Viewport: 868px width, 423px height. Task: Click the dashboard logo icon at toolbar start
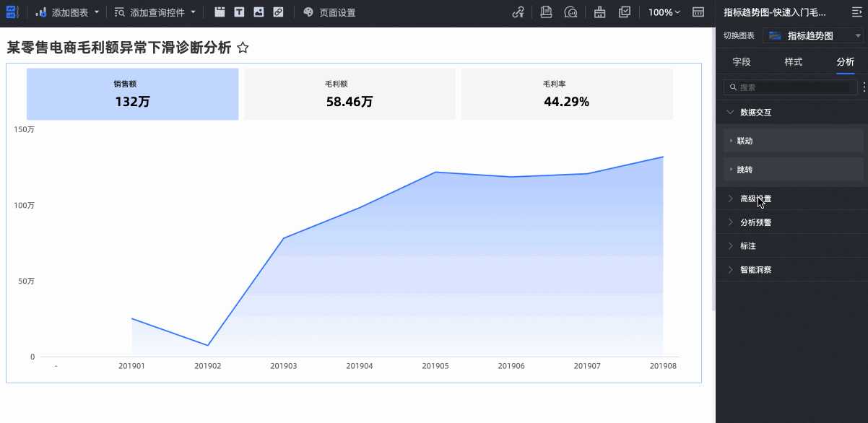click(x=12, y=12)
